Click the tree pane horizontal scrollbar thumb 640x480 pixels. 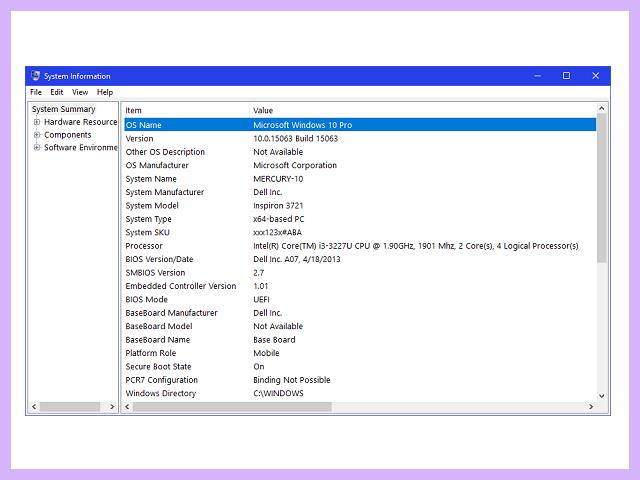(70, 407)
